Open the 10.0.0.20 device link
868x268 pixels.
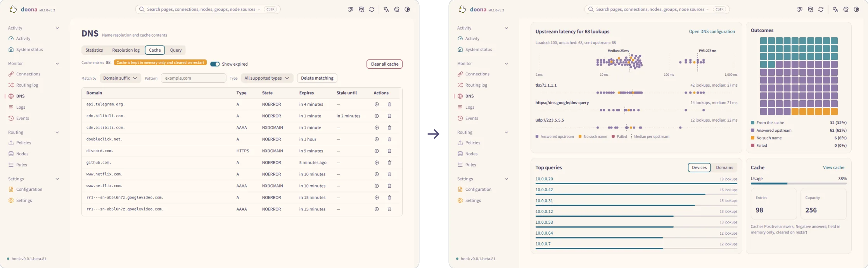544,179
